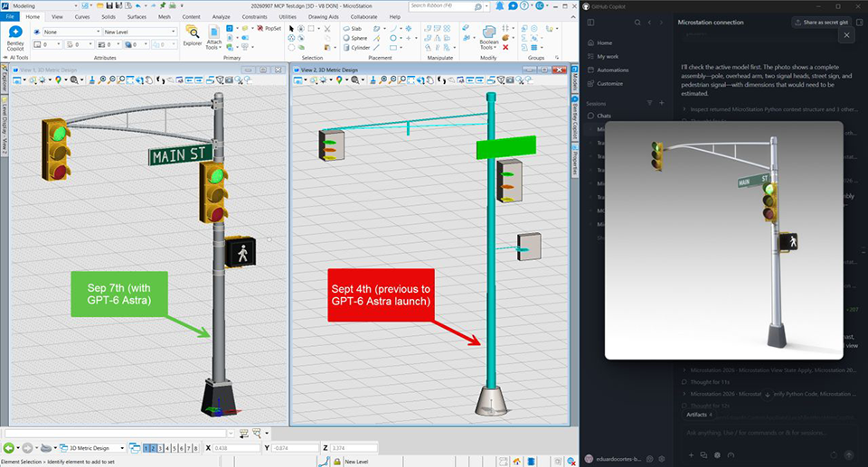Filter sessions in GitHub Copilot
Image resolution: width=868 pixels, height=467 pixels.
click(650, 103)
